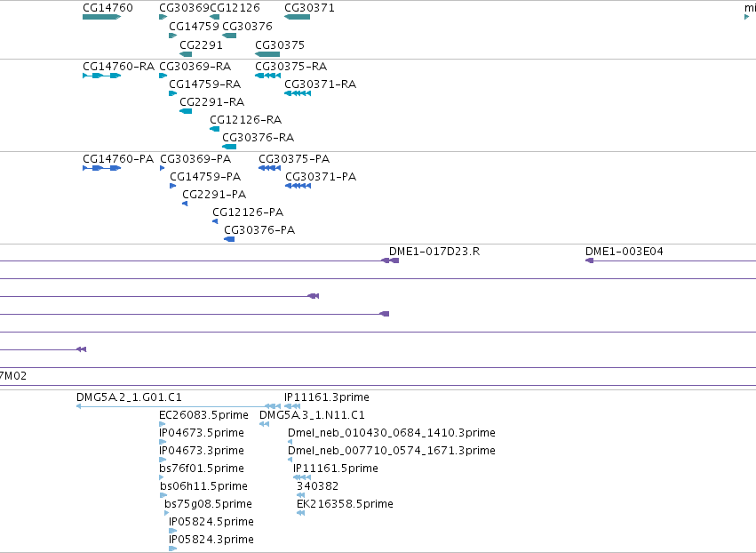Choose EST bs76f01.5prime
The image size is (756, 553).
[202, 469]
